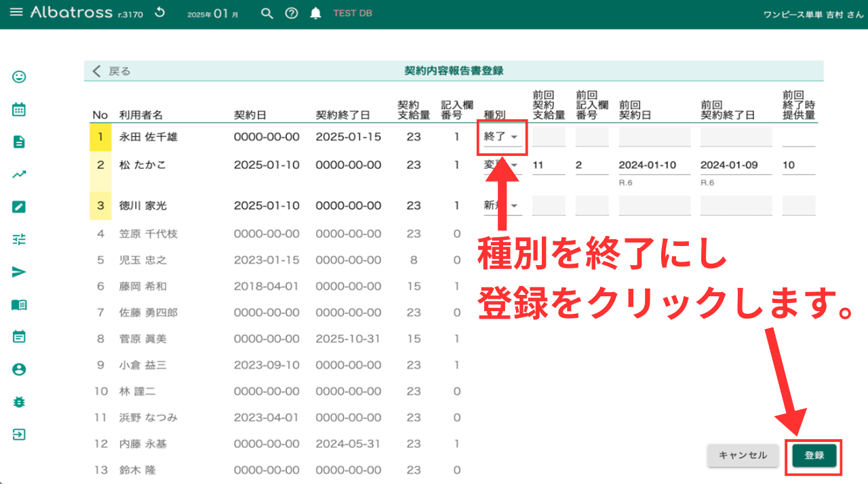Click the logout exit sidebar icon

coord(19,434)
